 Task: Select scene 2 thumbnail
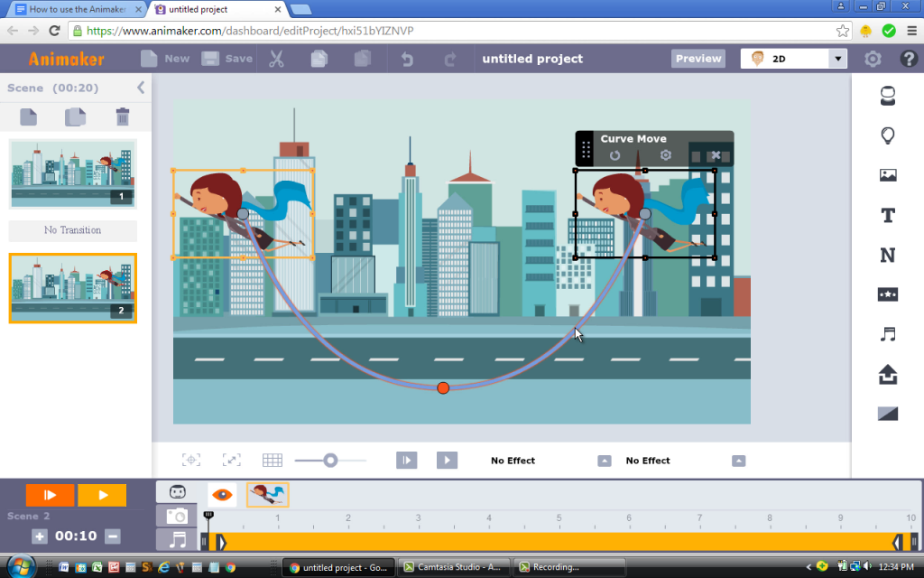tap(72, 288)
